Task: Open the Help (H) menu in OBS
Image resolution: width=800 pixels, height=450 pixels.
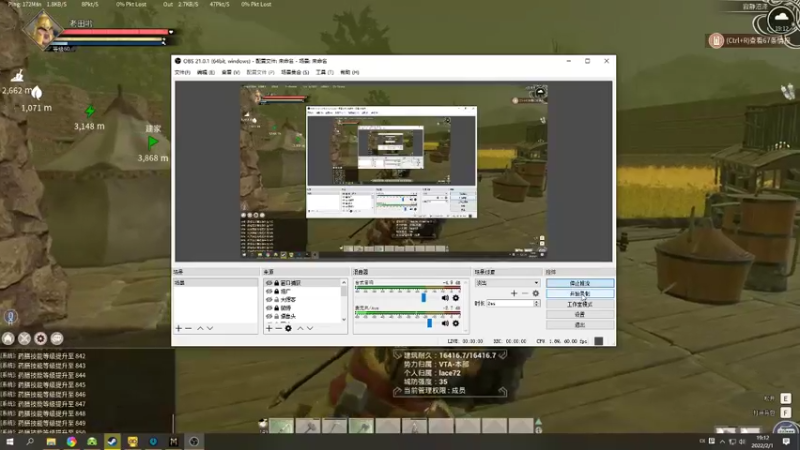Action: (x=349, y=72)
